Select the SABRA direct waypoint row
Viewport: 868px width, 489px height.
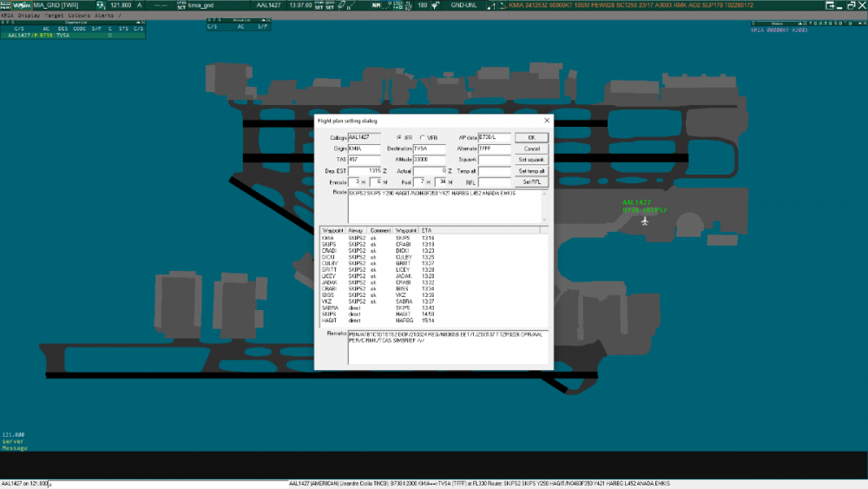pyautogui.click(x=433, y=308)
